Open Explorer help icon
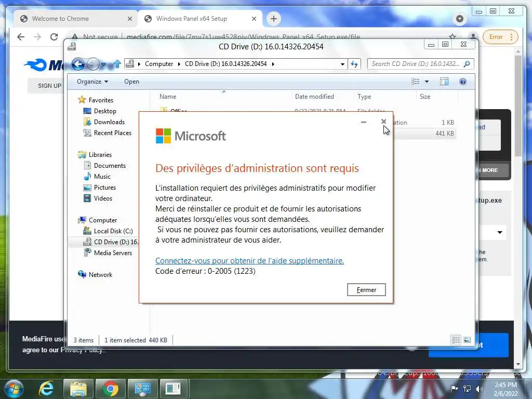532x399 pixels. (x=463, y=82)
